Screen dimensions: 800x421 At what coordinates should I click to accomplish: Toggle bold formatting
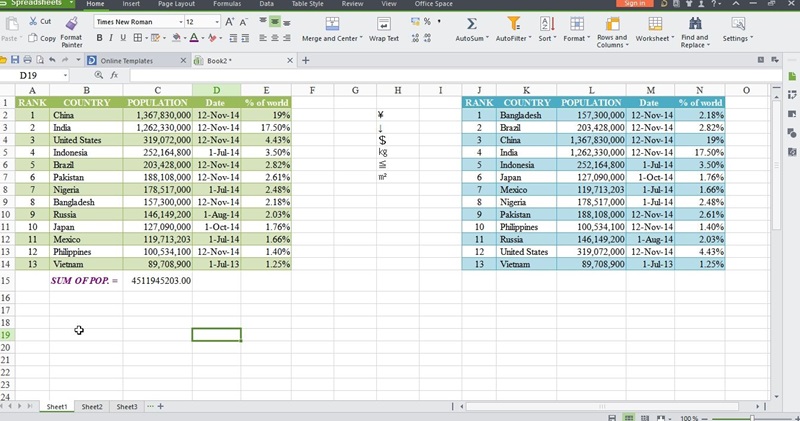(99, 38)
